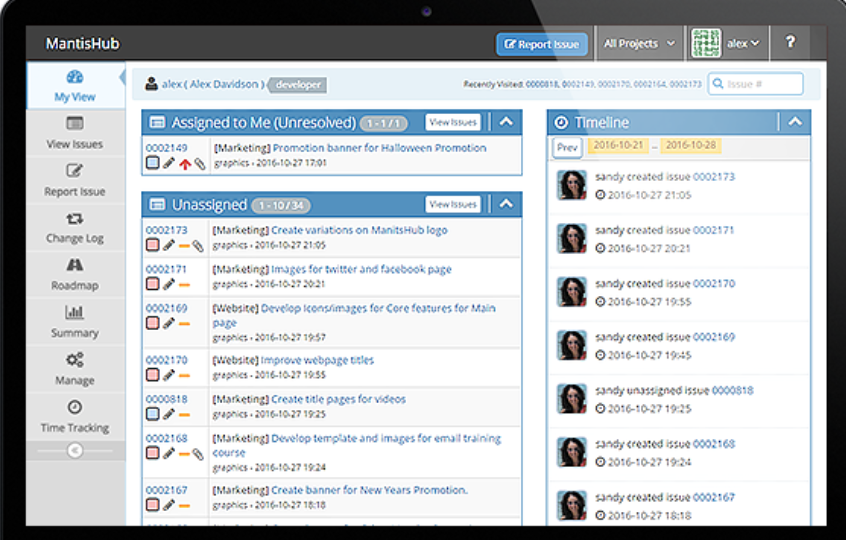The height and width of the screenshot is (540, 846).
Task: Open the Change Log sidebar icon
Action: (75, 219)
